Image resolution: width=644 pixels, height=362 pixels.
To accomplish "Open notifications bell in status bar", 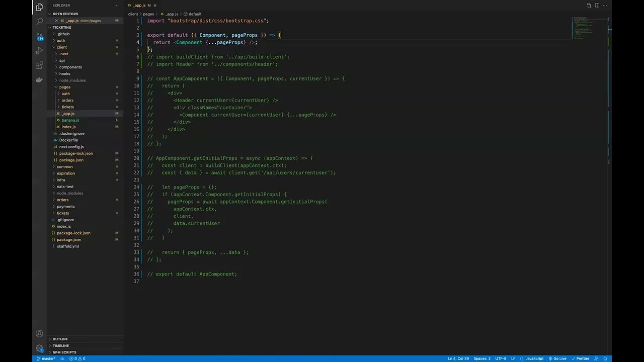I will (605, 358).
